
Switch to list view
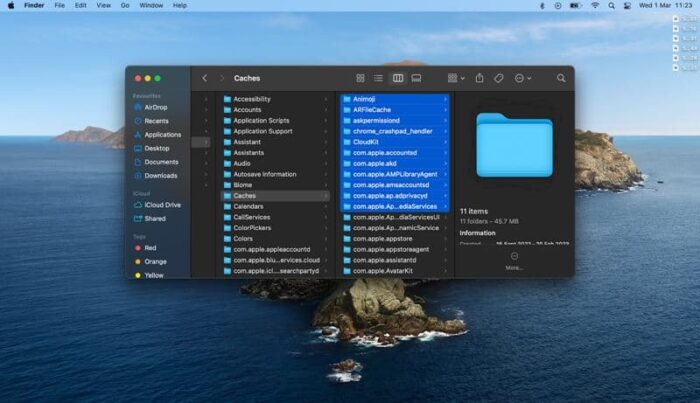tap(379, 78)
